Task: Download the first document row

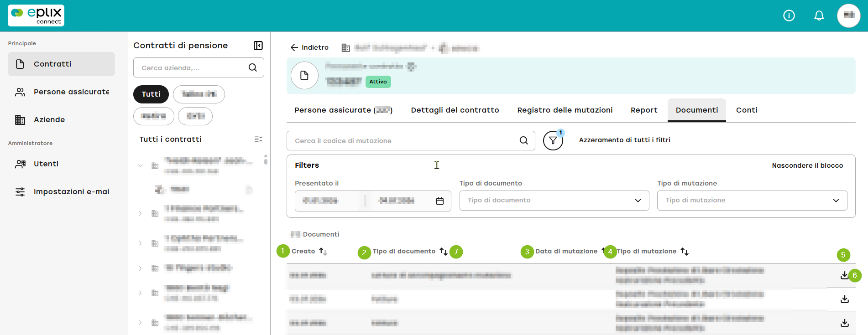Action: click(845, 275)
